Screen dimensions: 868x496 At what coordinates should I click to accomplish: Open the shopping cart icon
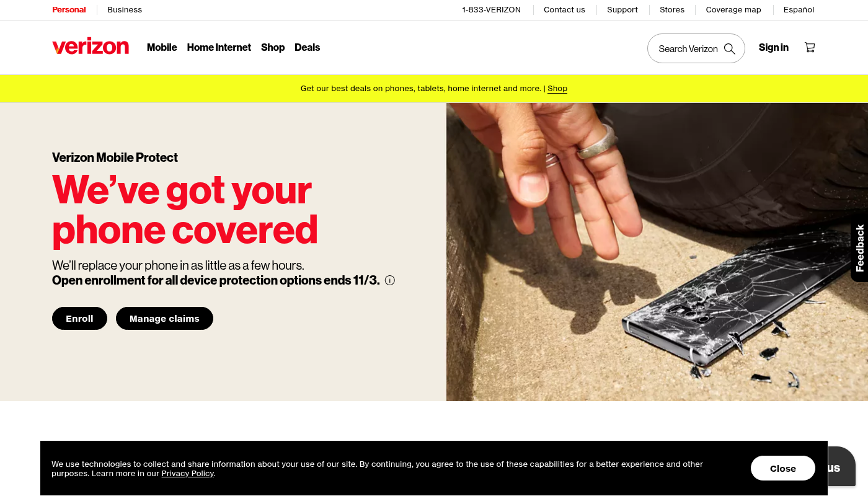click(810, 47)
